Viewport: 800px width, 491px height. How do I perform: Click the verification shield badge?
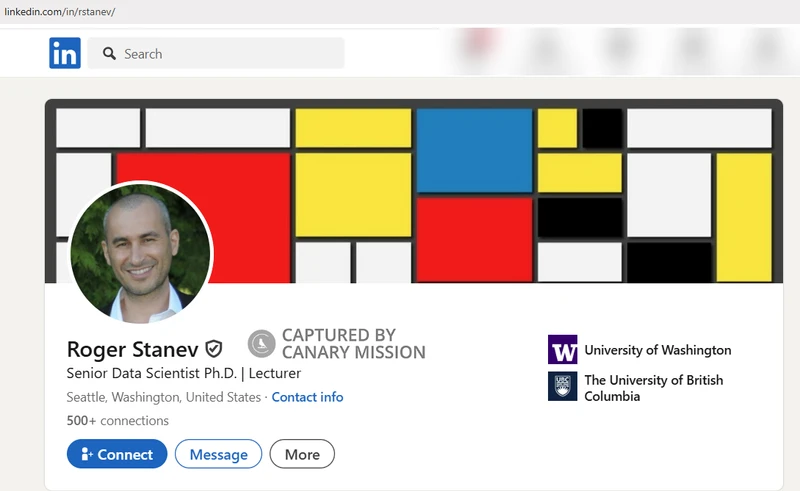coord(213,349)
